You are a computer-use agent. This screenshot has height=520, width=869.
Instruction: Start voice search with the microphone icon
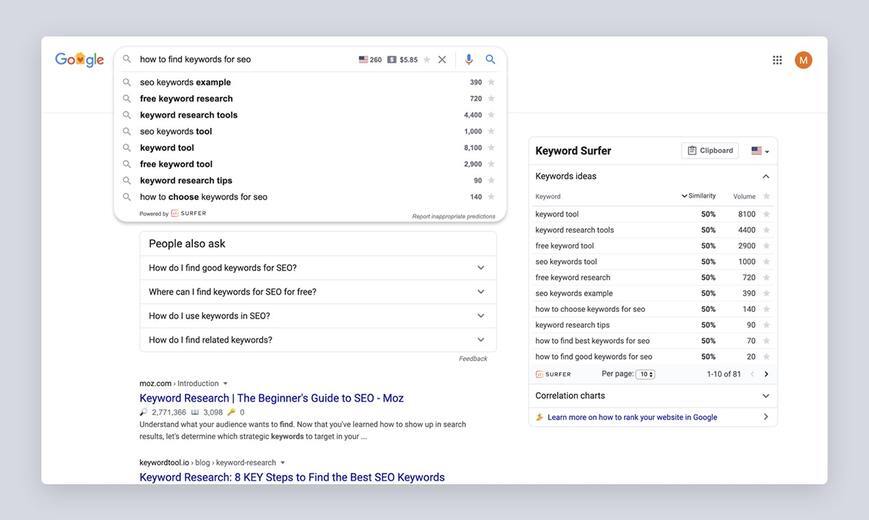pos(469,59)
